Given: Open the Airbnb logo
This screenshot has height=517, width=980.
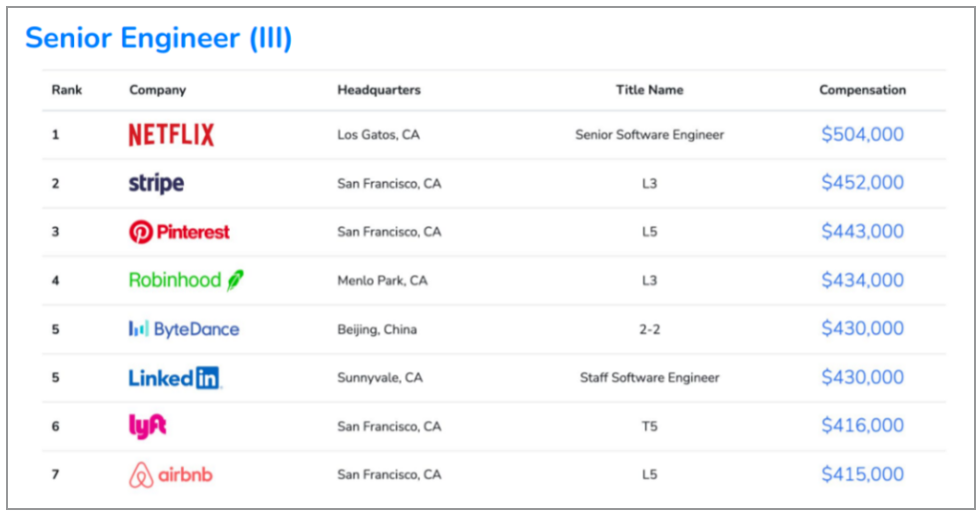Looking at the screenshot, I should coord(171,474).
